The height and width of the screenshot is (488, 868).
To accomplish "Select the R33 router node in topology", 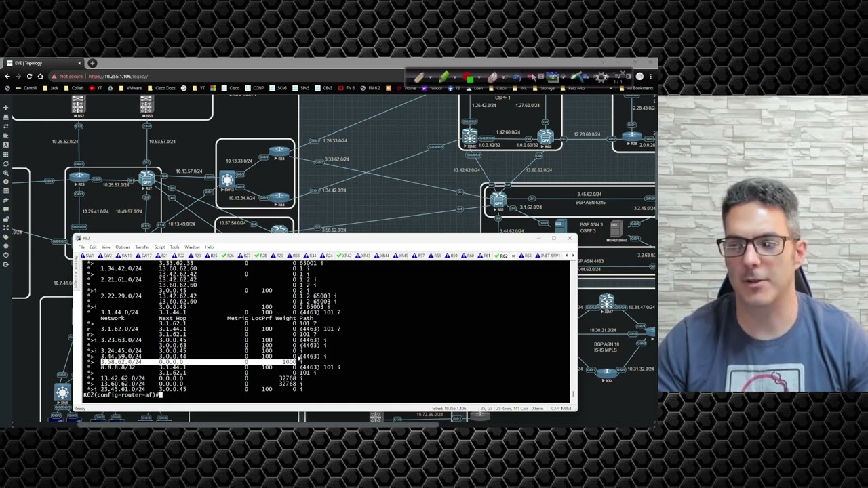I will (279, 152).
